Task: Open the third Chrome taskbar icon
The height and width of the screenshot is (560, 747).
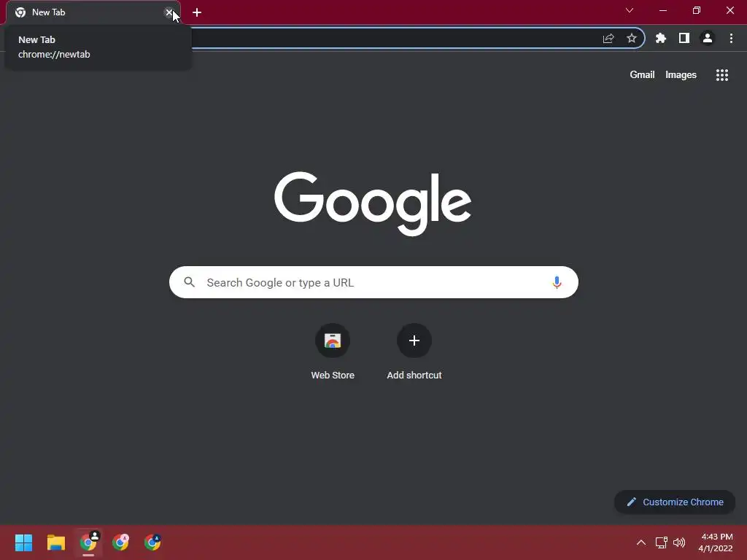Action: [152, 542]
